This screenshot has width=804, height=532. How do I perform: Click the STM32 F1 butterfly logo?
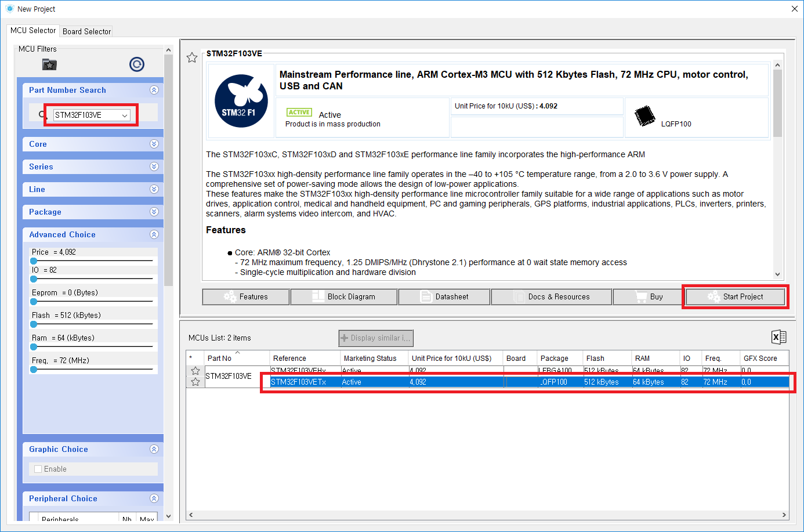point(241,101)
